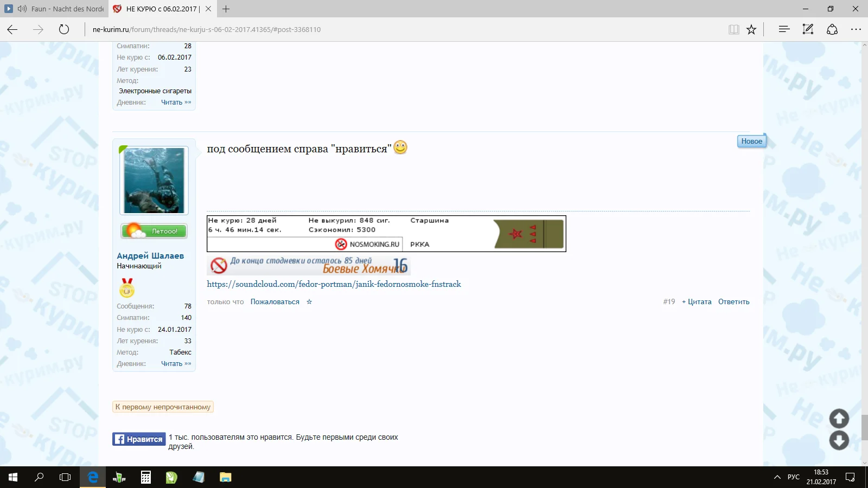
Task: Jump to first unread via К первому непрочитанному
Action: [x=163, y=407]
